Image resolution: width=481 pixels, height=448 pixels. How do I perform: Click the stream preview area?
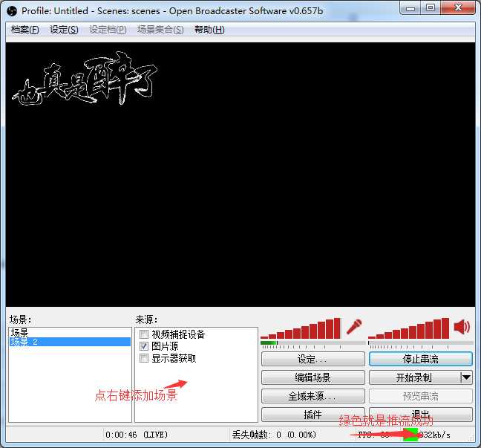click(240, 175)
